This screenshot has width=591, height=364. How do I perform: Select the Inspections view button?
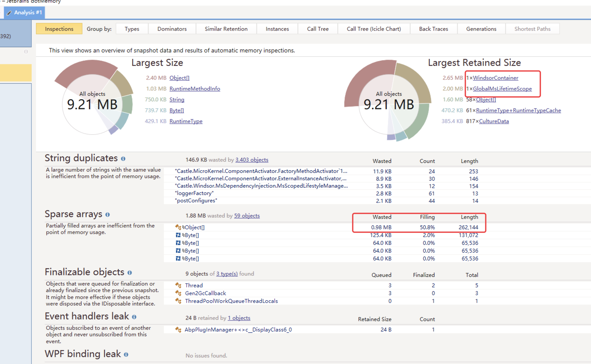pos(59,29)
